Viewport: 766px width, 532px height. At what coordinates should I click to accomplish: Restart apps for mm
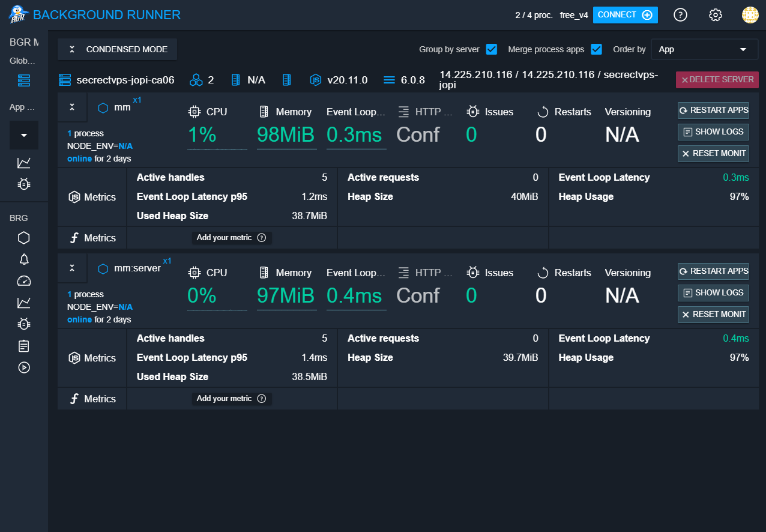[x=714, y=110]
